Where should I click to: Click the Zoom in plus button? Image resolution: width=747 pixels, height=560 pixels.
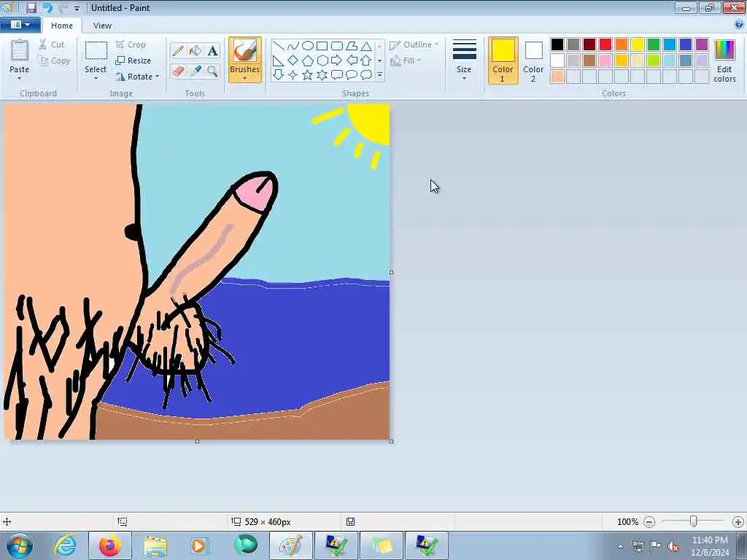pyautogui.click(x=738, y=522)
